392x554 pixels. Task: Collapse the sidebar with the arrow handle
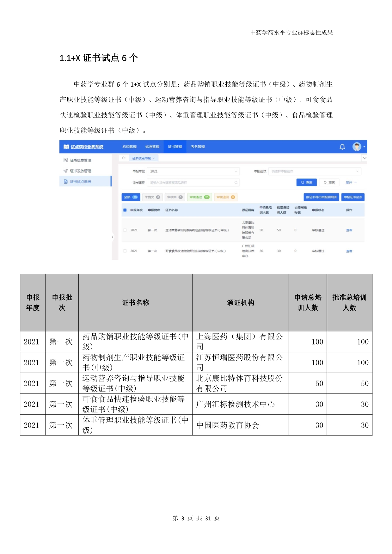[112, 237]
